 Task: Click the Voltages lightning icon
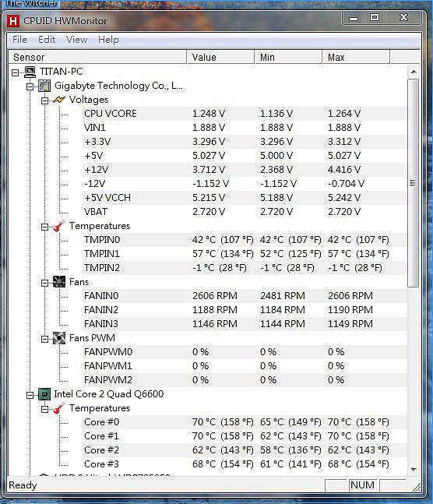pyautogui.click(x=59, y=100)
